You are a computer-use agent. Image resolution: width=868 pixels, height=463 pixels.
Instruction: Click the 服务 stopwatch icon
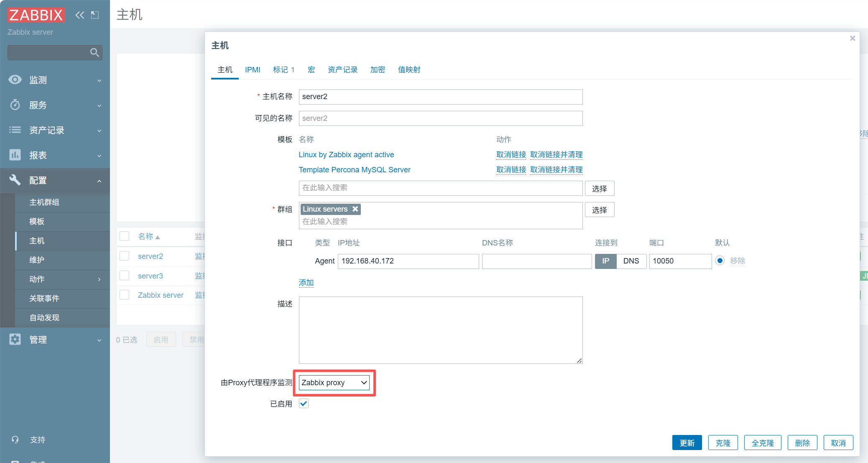tap(15, 105)
